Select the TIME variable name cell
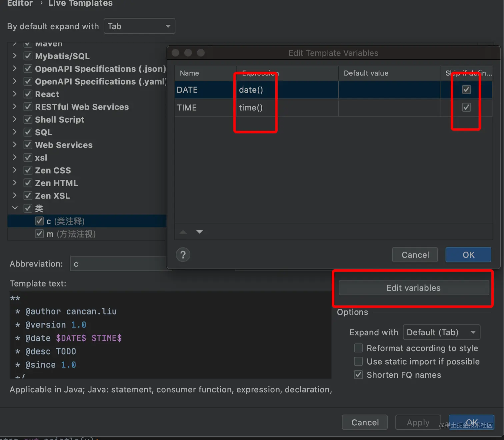 pyautogui.click(x=205, y=108)
